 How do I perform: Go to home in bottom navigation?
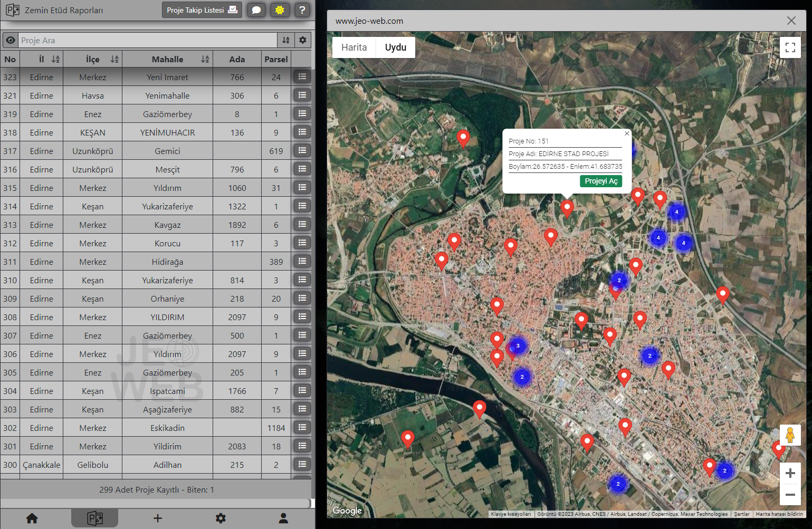(x=32, y=518)
